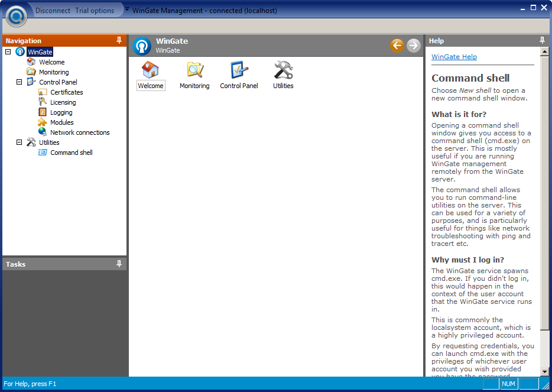Click the 'Command shell' help heading
Viewport: 552px width, 392px height.
[x=470, y=78]
